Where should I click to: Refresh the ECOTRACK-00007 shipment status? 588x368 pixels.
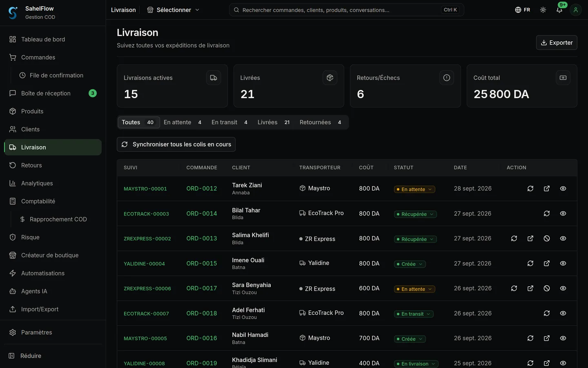(x=547, y=313)
